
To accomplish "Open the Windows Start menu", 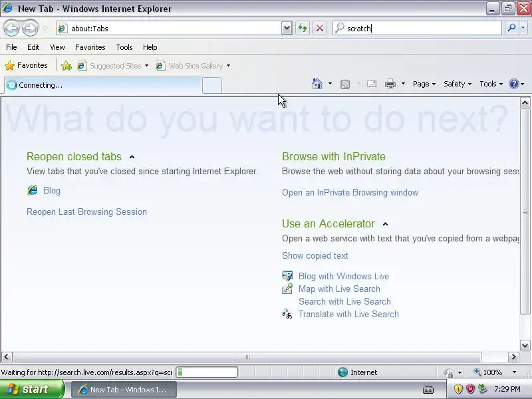I will 32,389.
